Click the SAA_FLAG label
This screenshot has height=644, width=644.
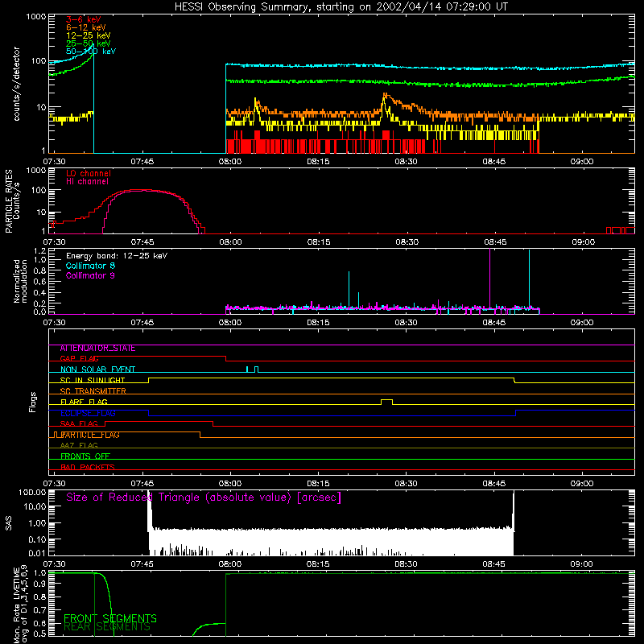click(79, 423)
